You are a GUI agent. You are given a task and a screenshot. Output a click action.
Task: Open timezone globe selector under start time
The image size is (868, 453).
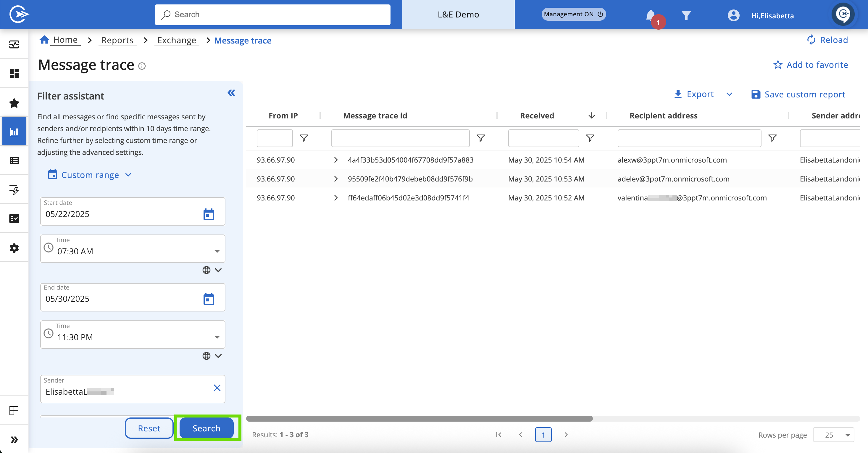tap(212, 270)
